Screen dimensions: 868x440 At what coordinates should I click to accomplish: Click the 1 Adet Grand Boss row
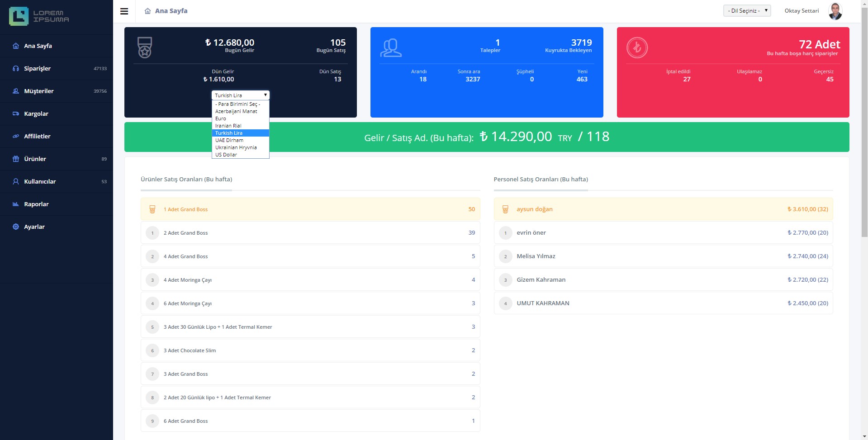click(310, 209)
